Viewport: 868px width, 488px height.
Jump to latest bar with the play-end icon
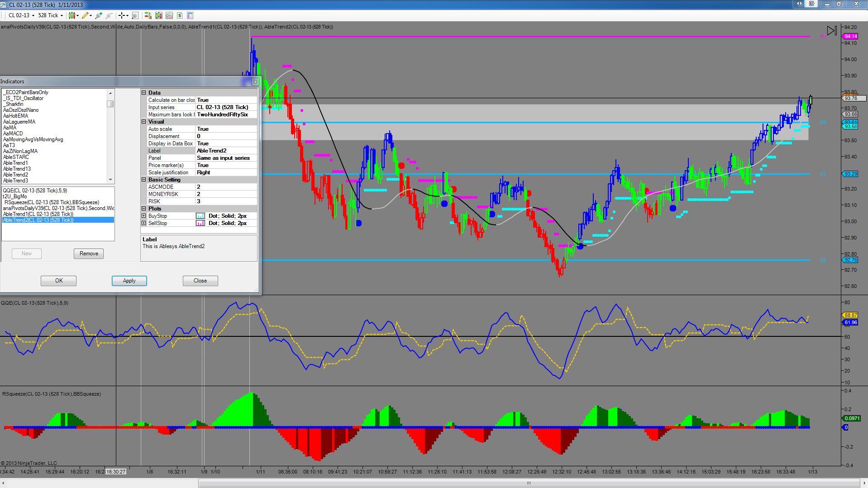pos(832,30)
